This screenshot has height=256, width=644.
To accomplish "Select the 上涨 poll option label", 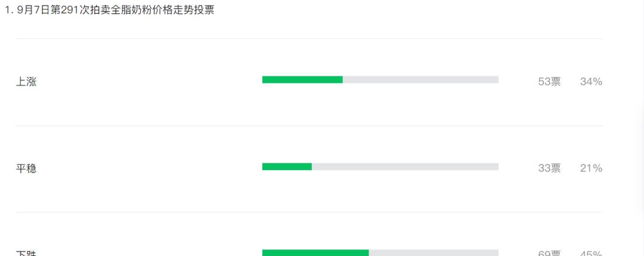I will (x=26, y=82).
